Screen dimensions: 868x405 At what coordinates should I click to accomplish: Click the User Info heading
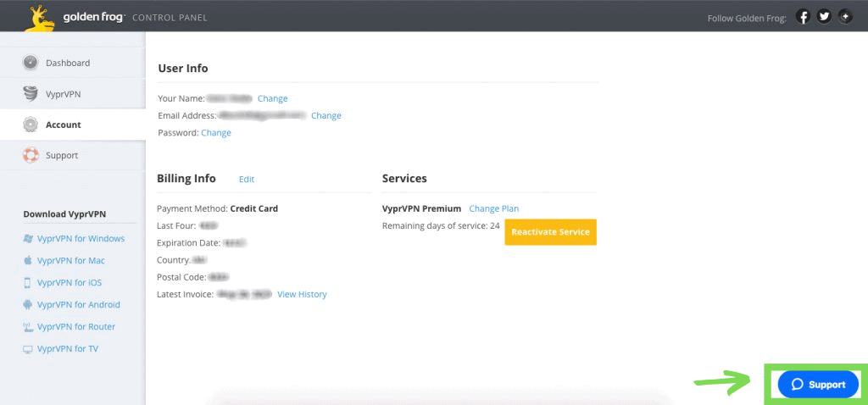[x=183, y=68]
